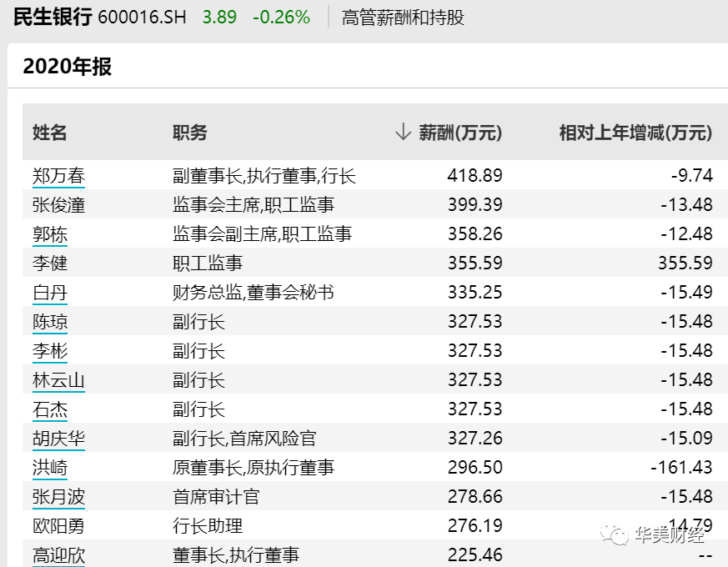Select the position 财务总监,董事会秘书
Image resolution: width=728 pixels, height=567 pixels.
point(254,293)
